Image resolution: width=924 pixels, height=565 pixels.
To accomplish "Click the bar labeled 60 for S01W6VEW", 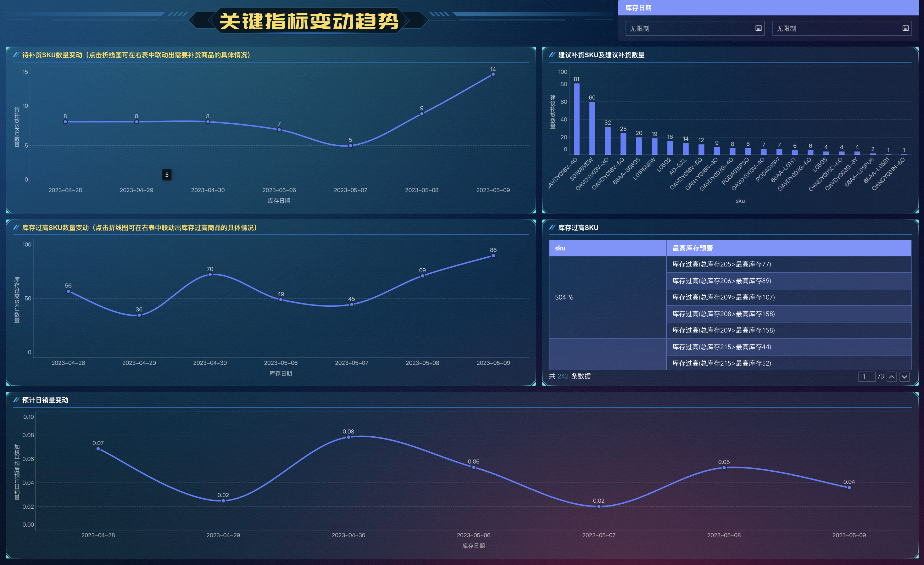I will click(x=592, y=128).
